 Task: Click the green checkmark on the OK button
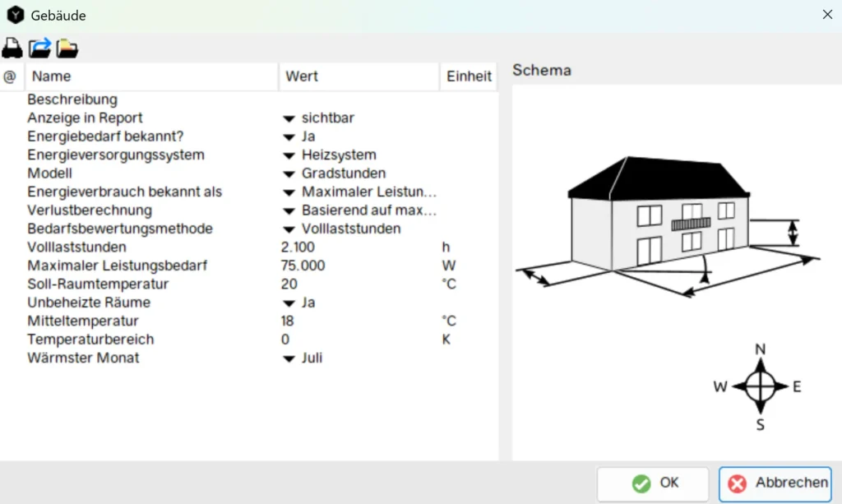tap(641, 483)
